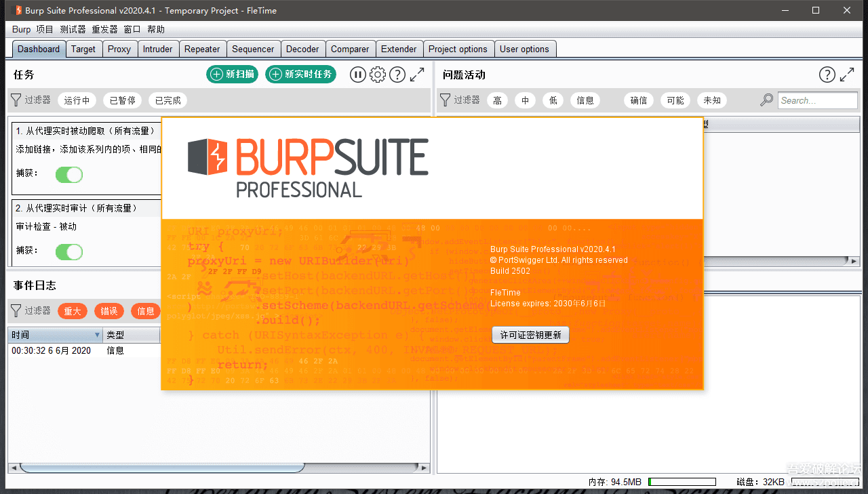Click the 时间 column sort arrow
Viewport: 868px width, 494px height.
tap(97, 335)
